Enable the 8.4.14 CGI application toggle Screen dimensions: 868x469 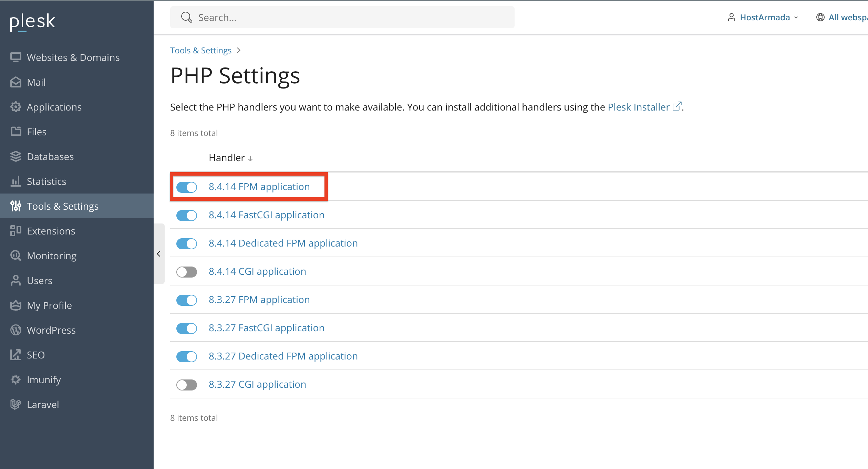point(187,272)
